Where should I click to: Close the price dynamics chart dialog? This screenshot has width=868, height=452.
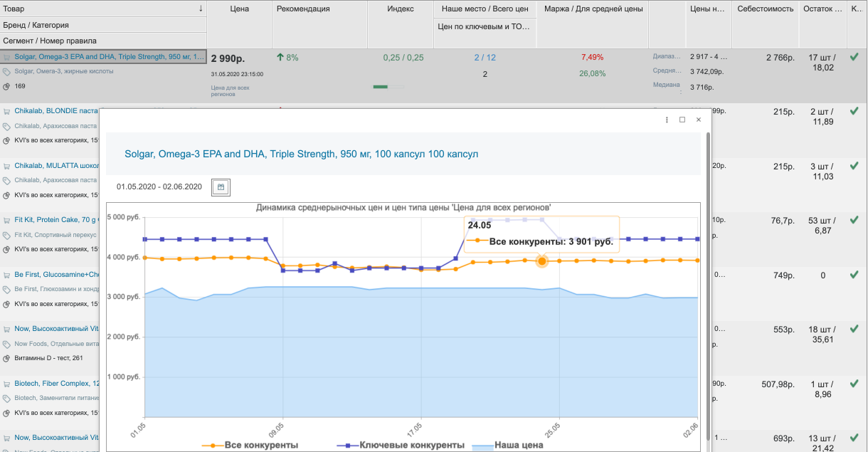699,120
